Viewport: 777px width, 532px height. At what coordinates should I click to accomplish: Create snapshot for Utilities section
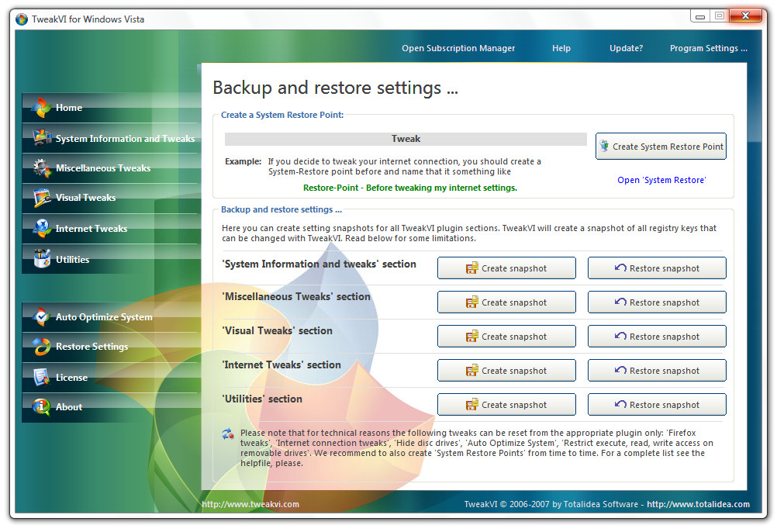tap(506, 405)
